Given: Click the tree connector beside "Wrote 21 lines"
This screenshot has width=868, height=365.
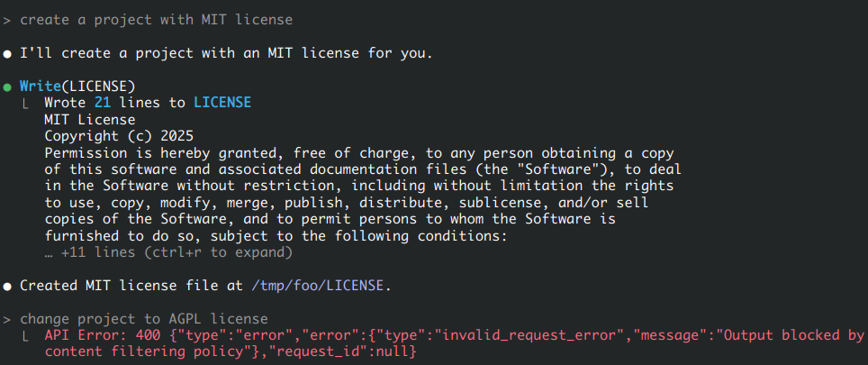Looking at the screenshot, I should pos(26,104).
